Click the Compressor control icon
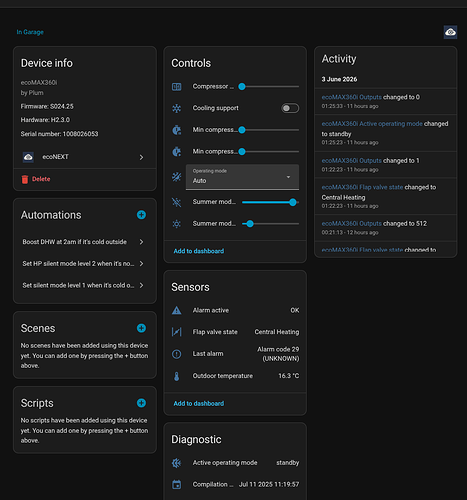Viewport: 467px width, 500px height. [x=176, y=87]
